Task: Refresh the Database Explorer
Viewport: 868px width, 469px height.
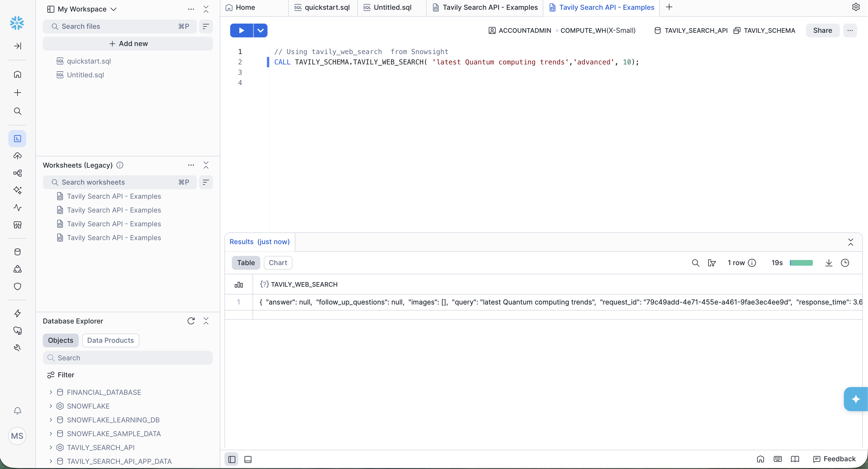Action: (191, 321)
